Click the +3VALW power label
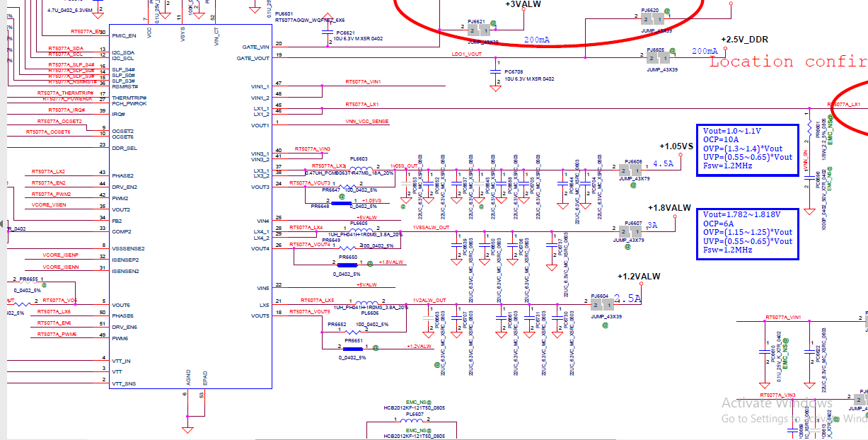Screen dimensions: 868x440 coord(523,4)
